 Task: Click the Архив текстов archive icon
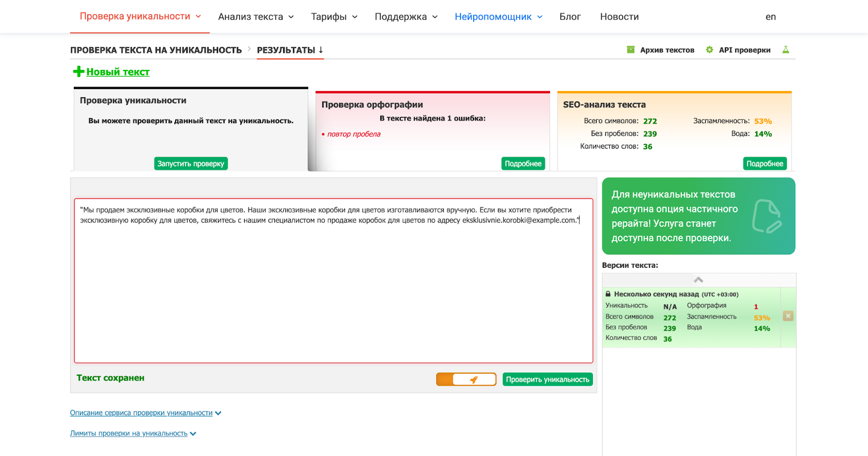click(630, 50)
